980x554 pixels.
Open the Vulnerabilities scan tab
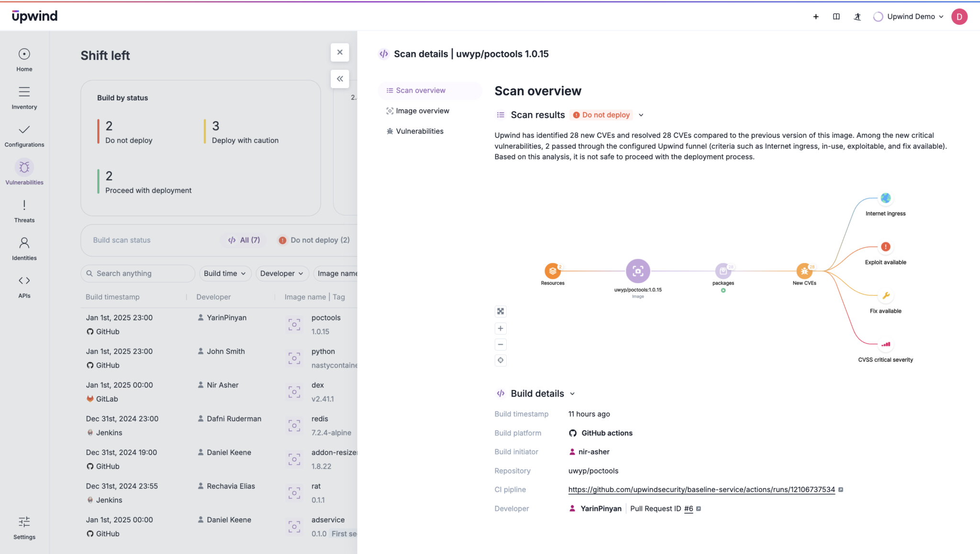click(419, 132)
